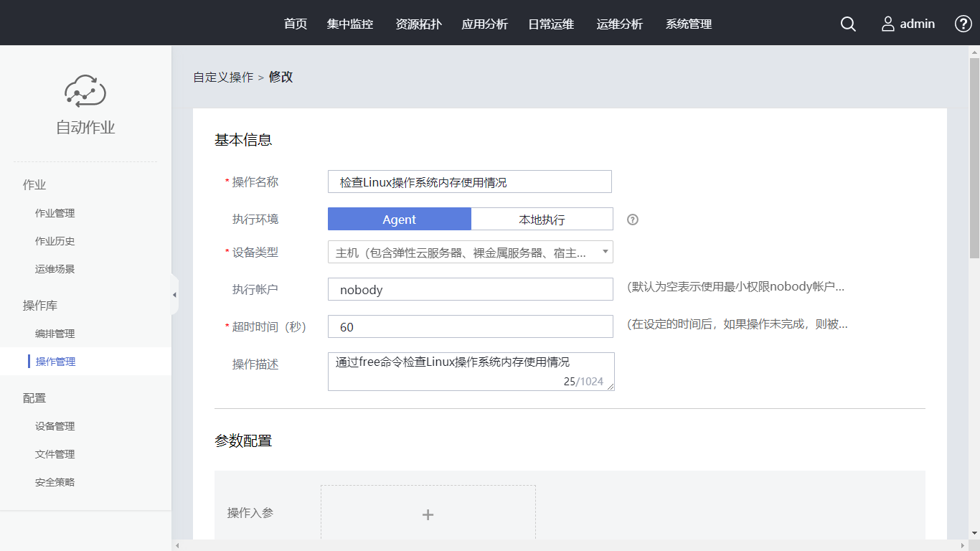This screenshot has height=551, width=980.
Task: Select Agent execution environment
Action: [399, 220]
